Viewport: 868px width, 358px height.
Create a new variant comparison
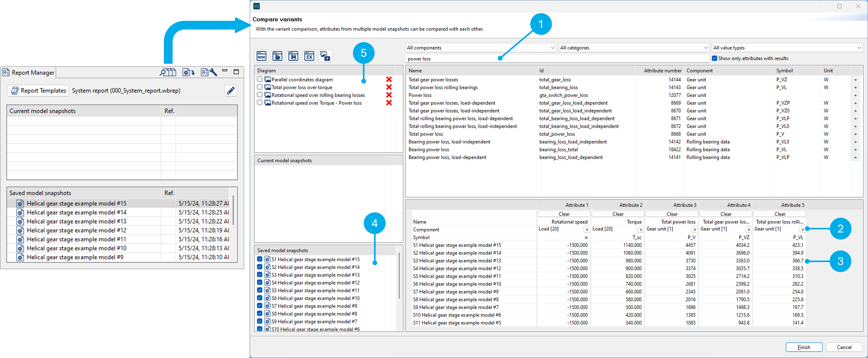262,56
